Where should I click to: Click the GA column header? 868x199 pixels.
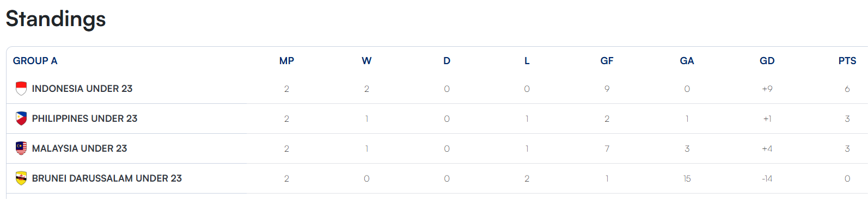(687, 61)
